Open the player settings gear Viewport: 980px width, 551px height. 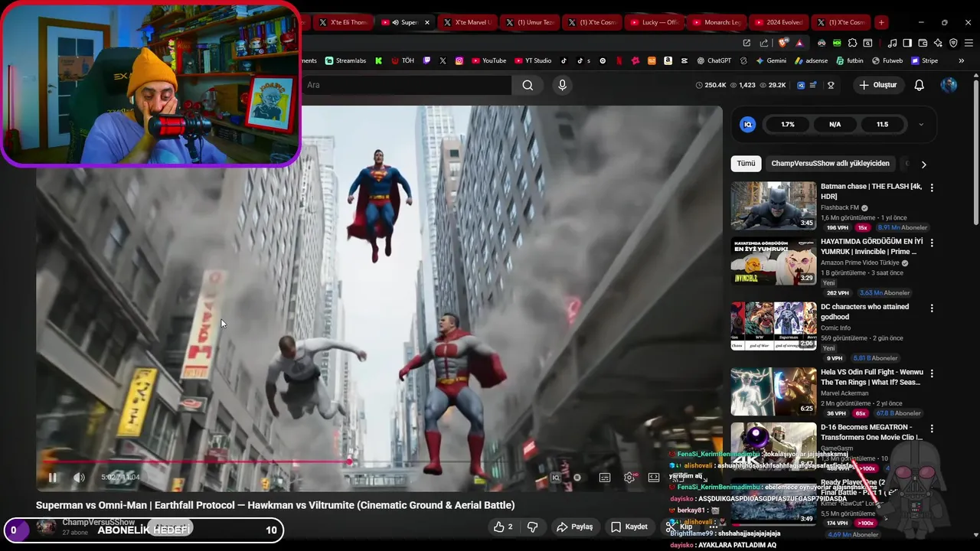(x=629, y=478)
